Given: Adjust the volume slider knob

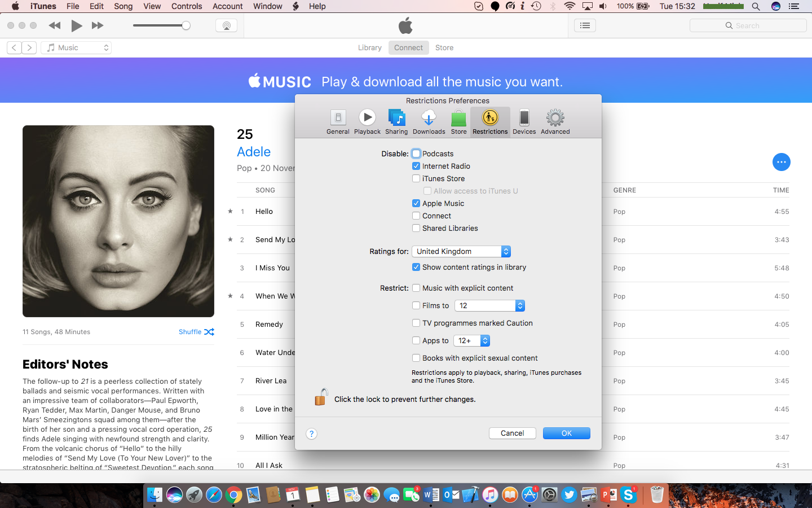Looking at the screenshot, I should [186, 25].
